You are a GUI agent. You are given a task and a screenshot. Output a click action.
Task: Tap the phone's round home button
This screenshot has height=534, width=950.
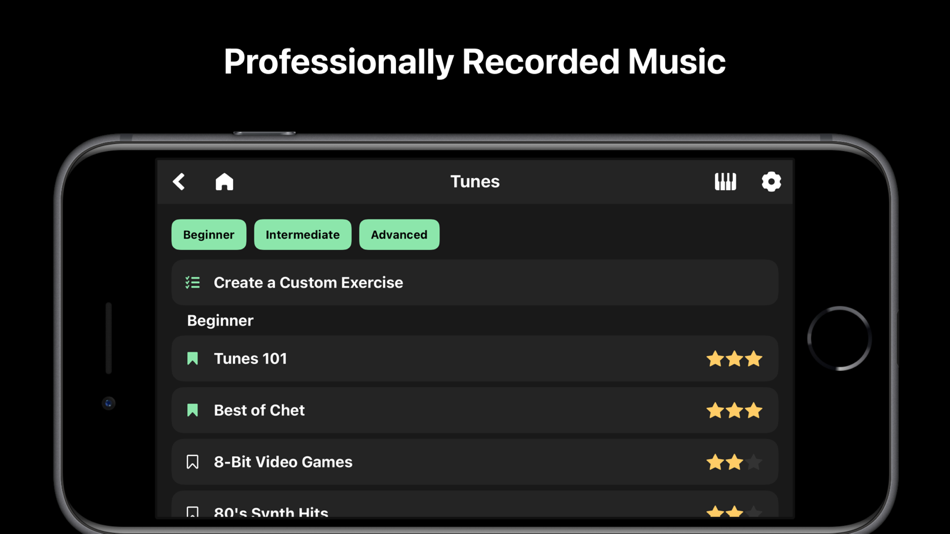(x=840, y=338)
